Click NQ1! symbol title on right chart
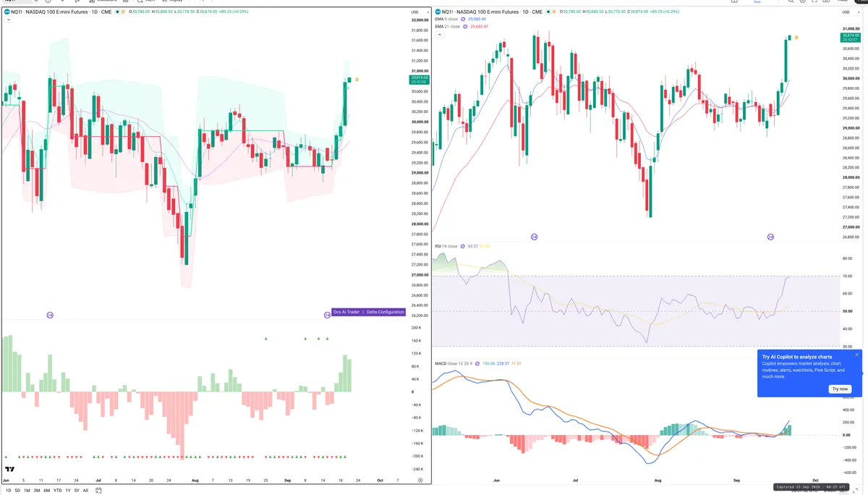 pos(492,12)
